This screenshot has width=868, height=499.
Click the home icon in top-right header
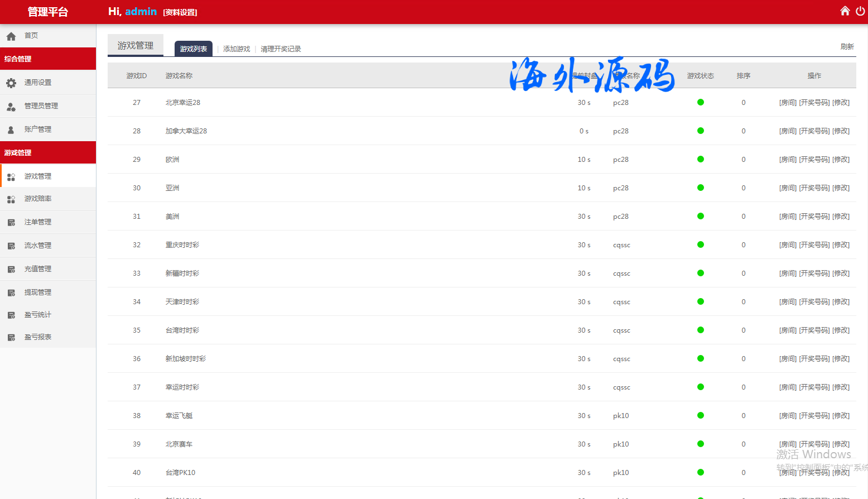[x=845, y=11]
